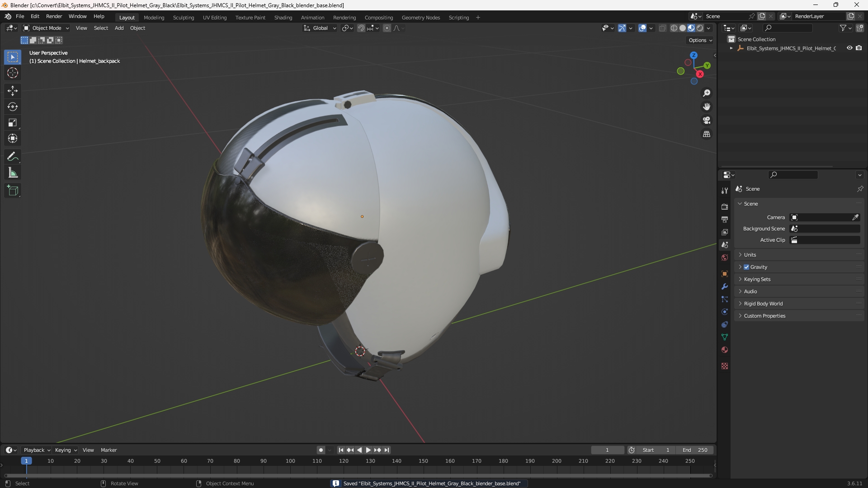868x488 pixels.
Task: Select the Scale tool
Action: pyautogui.click(x=13, y=122)
